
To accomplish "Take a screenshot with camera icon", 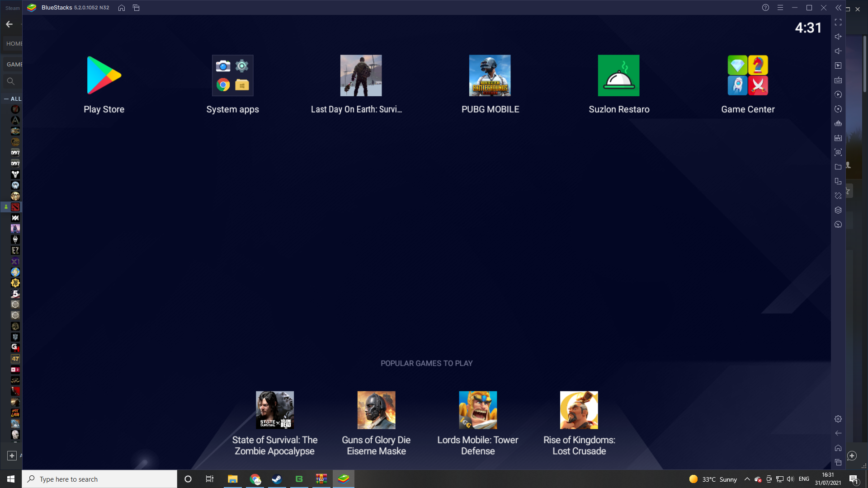I will click(x=838, y=152).
